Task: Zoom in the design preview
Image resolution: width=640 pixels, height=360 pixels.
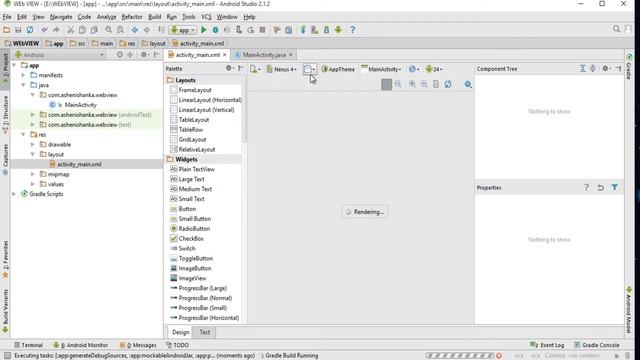Action: pyautogui.click(x=412, y=84)
